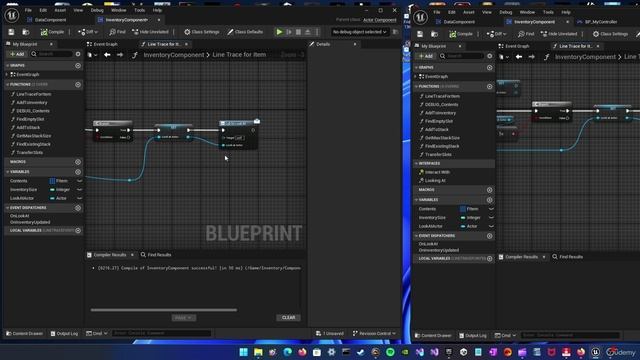Open the Diff dropdown in left window
The image size is (640, 360).
(x=87, y=32)
